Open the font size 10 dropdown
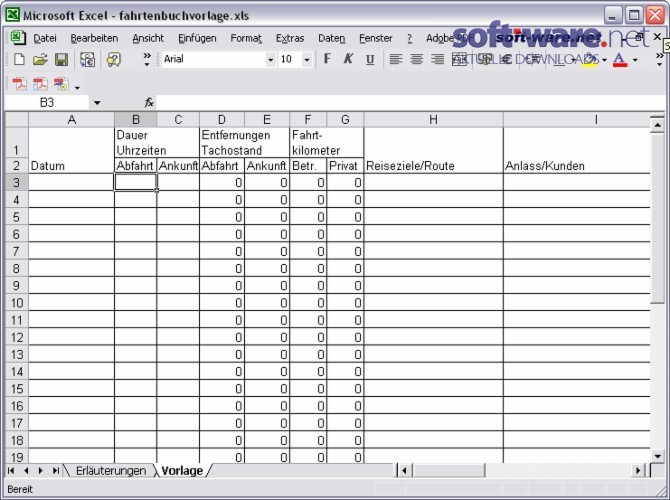 [307, 60]
